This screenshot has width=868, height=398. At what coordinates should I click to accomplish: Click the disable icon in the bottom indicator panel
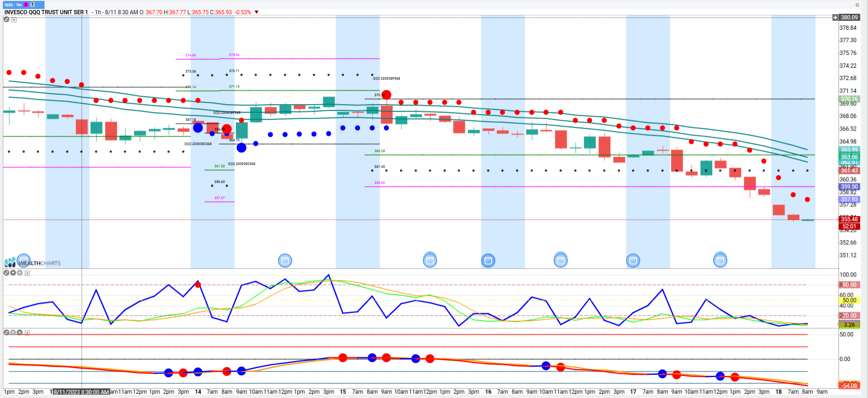coord(7,332)
